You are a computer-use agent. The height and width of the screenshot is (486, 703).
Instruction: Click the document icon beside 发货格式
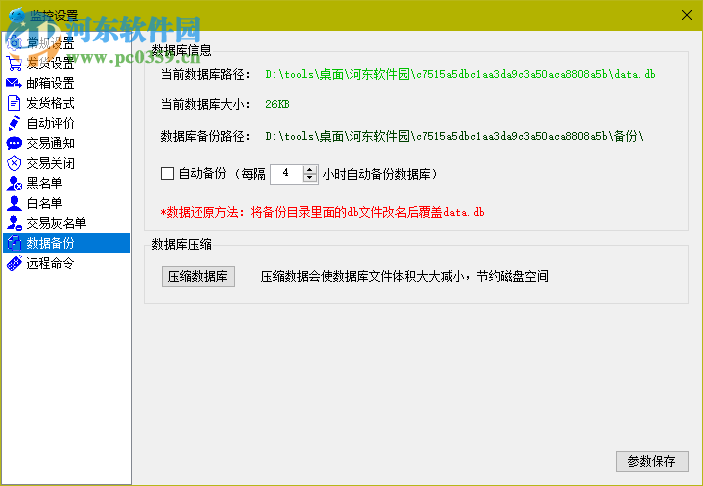[x=14, y=103]
